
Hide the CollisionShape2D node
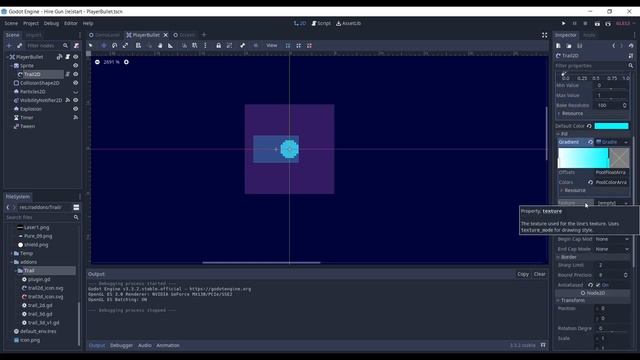tap(76, 83)
